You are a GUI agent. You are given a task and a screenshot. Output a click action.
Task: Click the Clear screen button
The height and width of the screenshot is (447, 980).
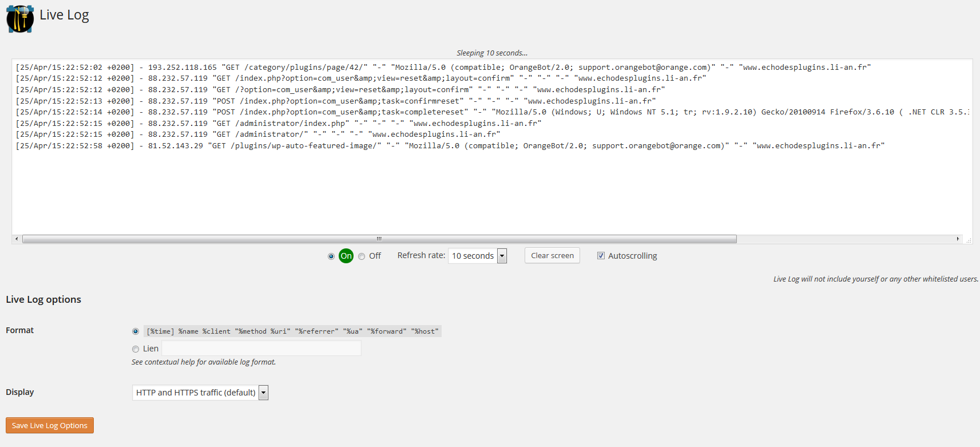[552, 255]
